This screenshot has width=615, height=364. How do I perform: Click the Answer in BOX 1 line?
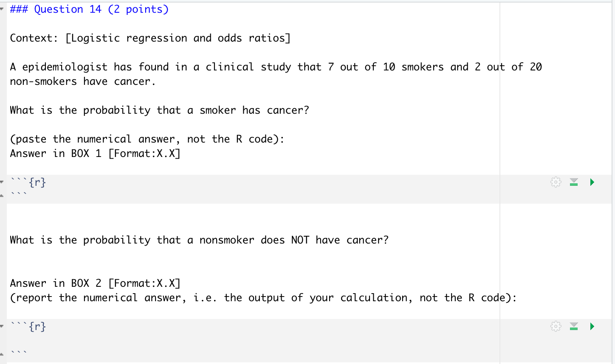click(x=94, y=153)
